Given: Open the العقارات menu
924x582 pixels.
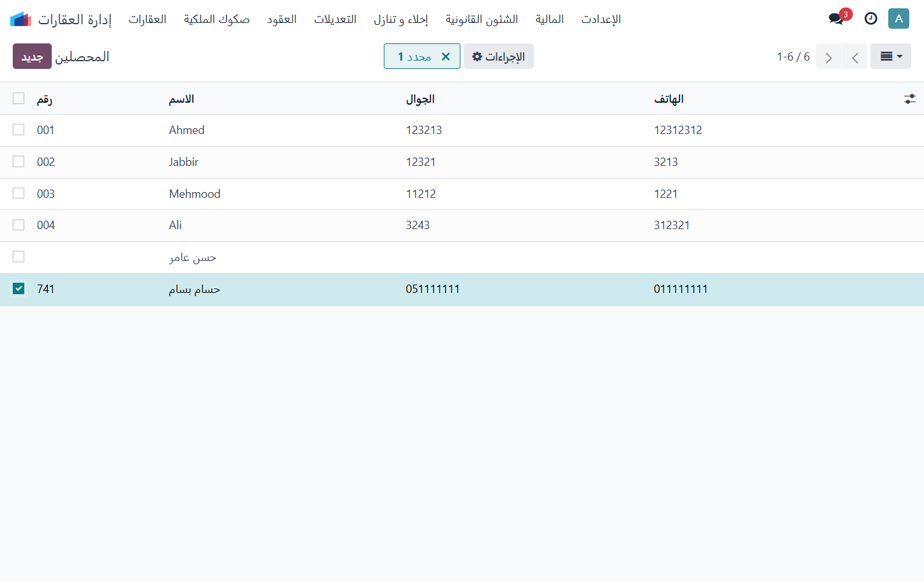Looking at the screenshot, I should [x=148, y=19].
